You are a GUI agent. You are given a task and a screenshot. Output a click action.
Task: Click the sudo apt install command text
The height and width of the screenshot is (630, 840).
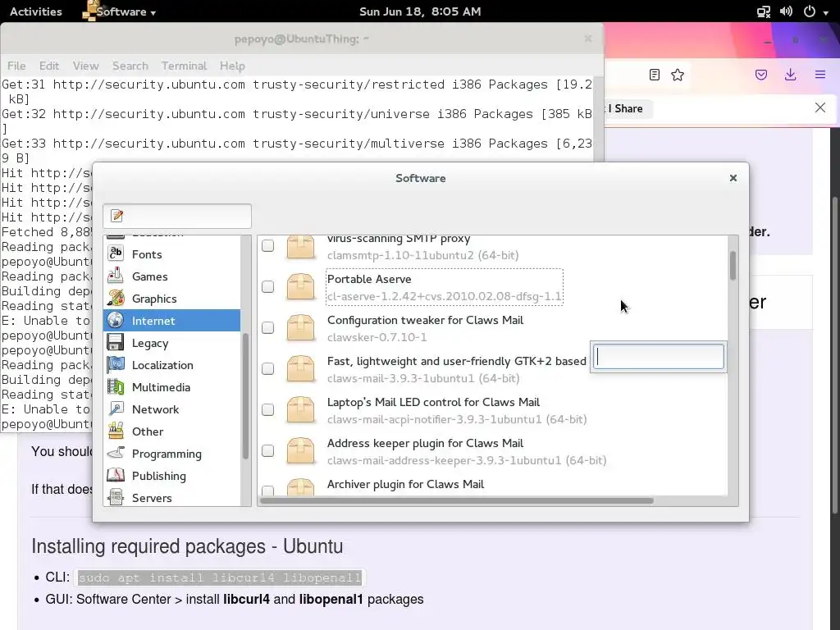220,577
